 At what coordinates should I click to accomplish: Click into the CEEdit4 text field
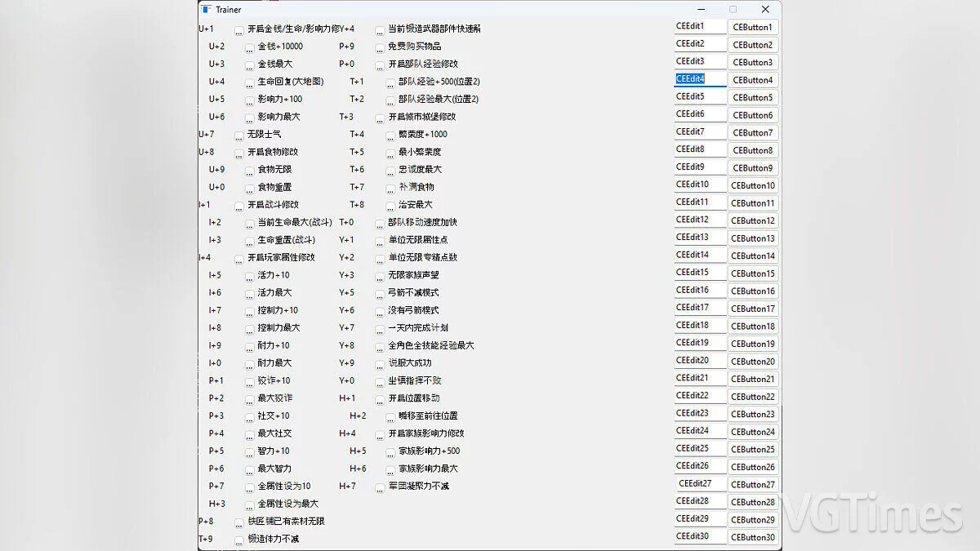(700, 79)
